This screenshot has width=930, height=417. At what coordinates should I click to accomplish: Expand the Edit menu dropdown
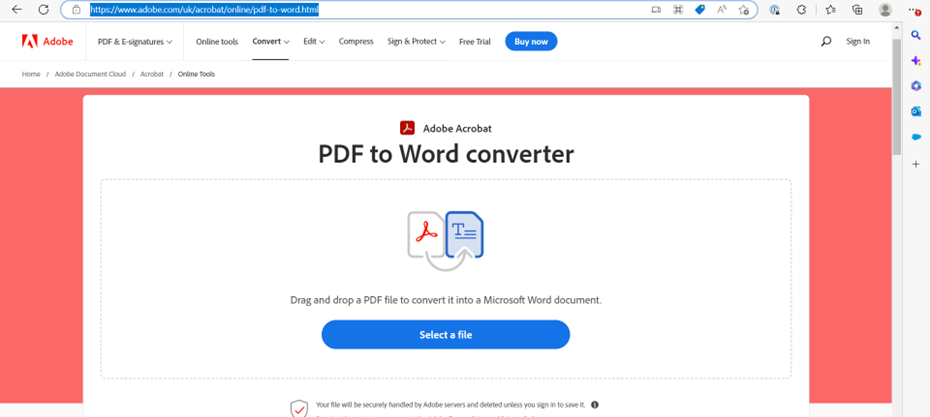[314, 42]
